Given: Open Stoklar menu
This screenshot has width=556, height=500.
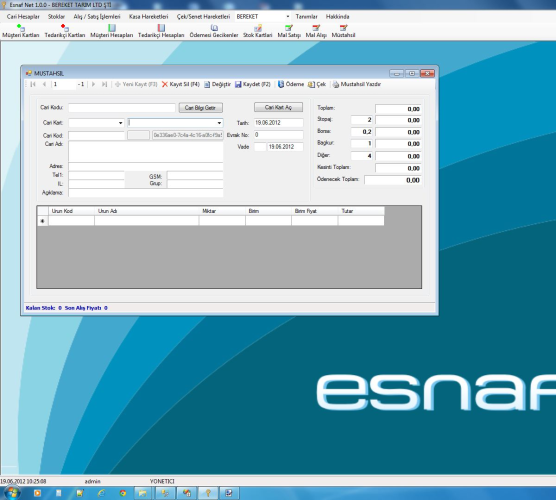Looking at the screenshot, I should point(56,17).
